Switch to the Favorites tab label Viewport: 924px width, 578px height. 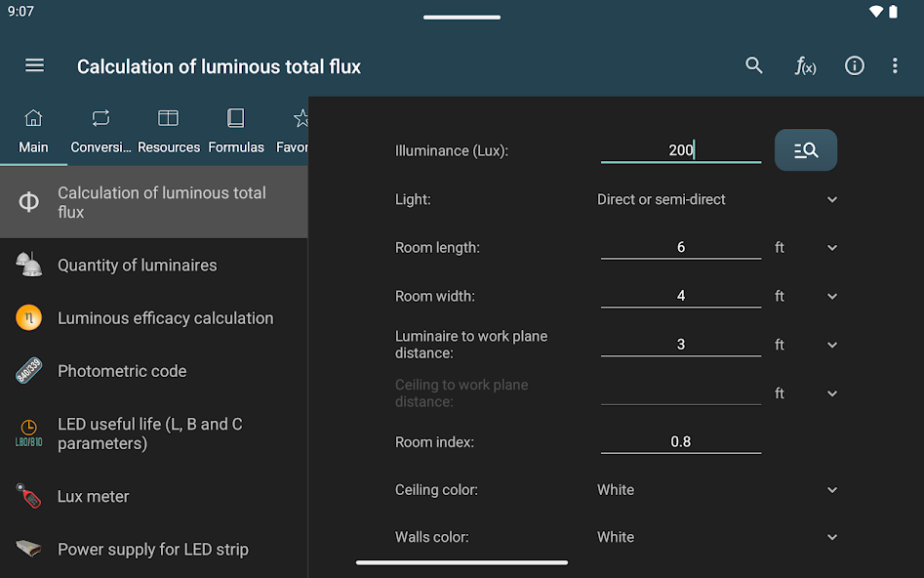tap(292, 146)
